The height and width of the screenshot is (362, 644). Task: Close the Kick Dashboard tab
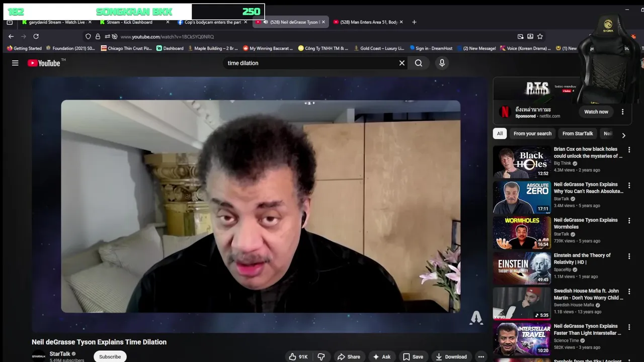(x=168, y=22)
